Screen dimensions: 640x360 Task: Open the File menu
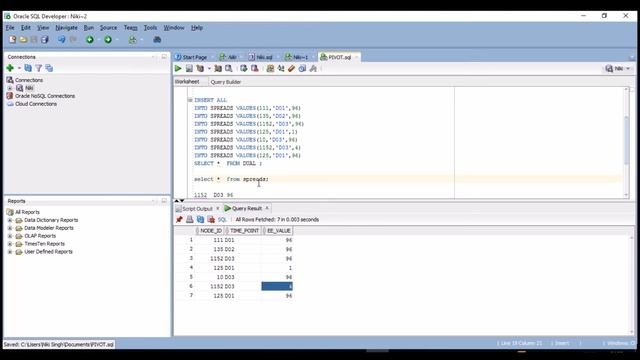[x=10, y=28]
